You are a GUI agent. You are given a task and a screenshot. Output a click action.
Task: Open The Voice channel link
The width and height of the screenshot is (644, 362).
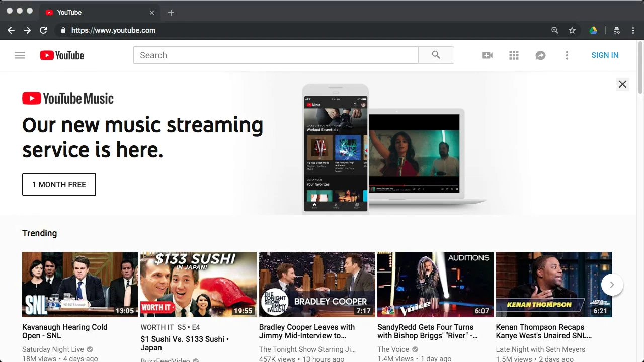coord(393,349)
